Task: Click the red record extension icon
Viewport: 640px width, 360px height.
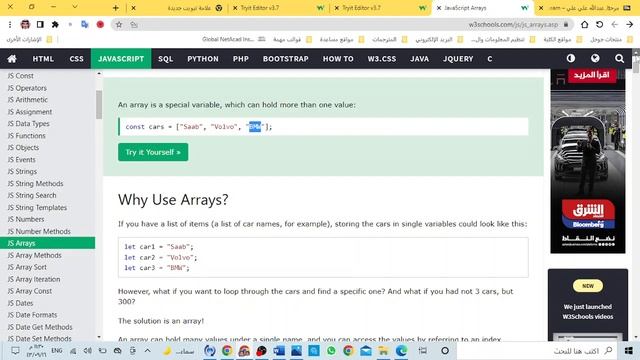Action: (x=100, y=24)
